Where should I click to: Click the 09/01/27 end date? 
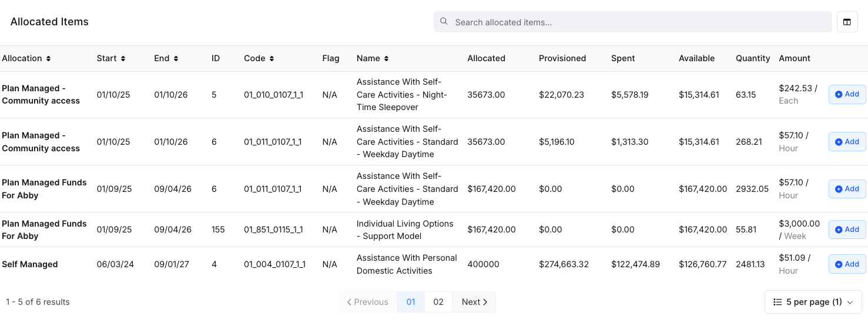[172, 264]
